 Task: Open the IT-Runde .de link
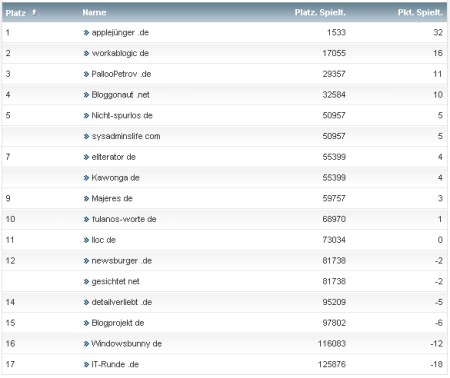tap(115, 364)
